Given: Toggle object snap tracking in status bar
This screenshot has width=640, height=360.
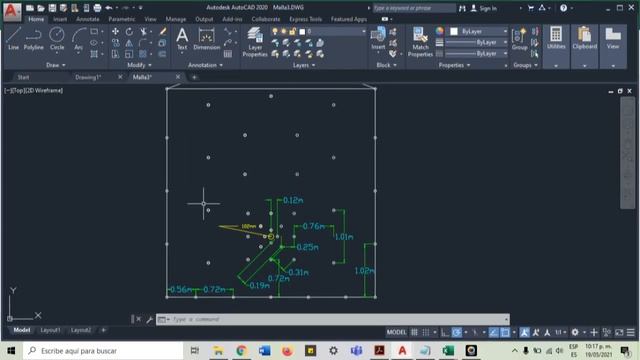Looking at the screenshot, I should 493,332.
